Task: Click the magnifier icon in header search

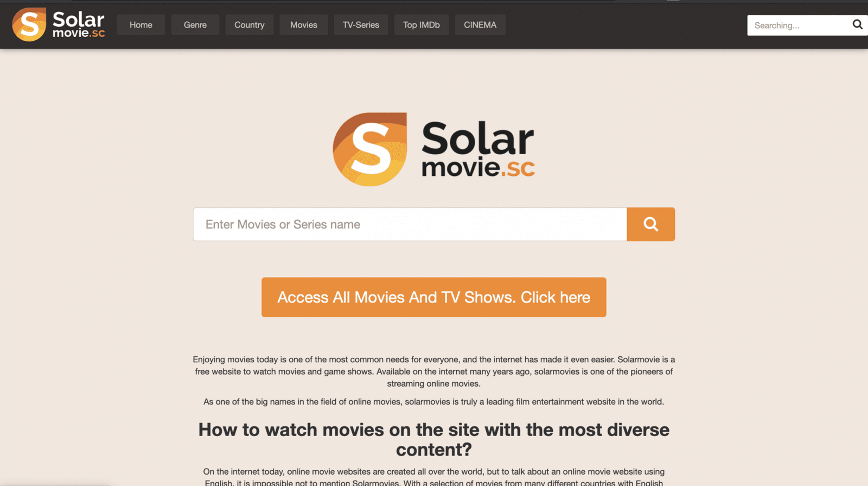Action: 857,24
